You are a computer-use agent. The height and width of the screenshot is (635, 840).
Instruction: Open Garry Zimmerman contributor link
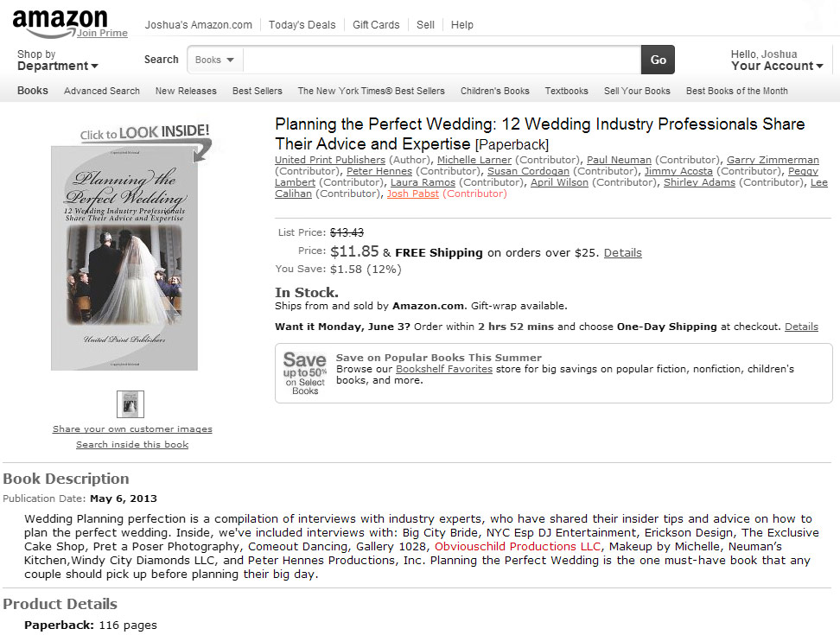pos(773,160)
